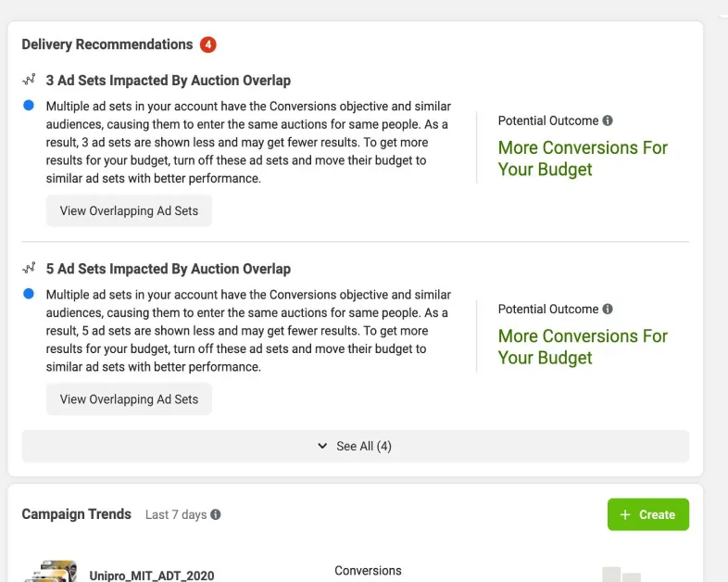
Task: Click the Campaign Trends heading
Action: point(77,514)
